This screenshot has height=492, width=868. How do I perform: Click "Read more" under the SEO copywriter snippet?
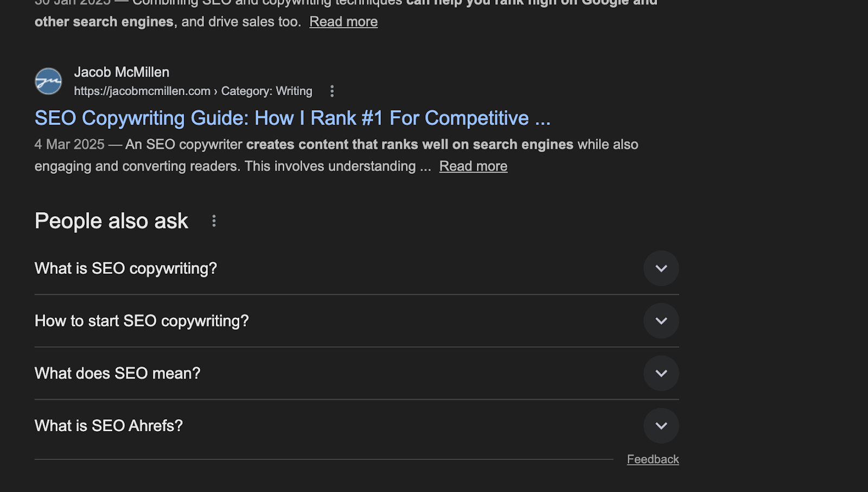pyautogui.click(x=473, y=166)
